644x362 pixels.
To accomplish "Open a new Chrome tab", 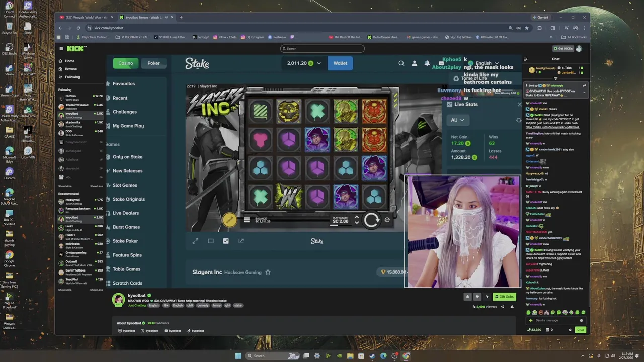I will [x=181, y=17].
